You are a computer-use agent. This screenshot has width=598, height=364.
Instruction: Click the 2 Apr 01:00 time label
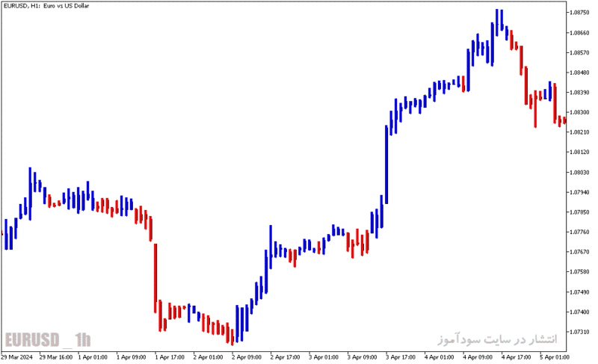pos(209,357)
